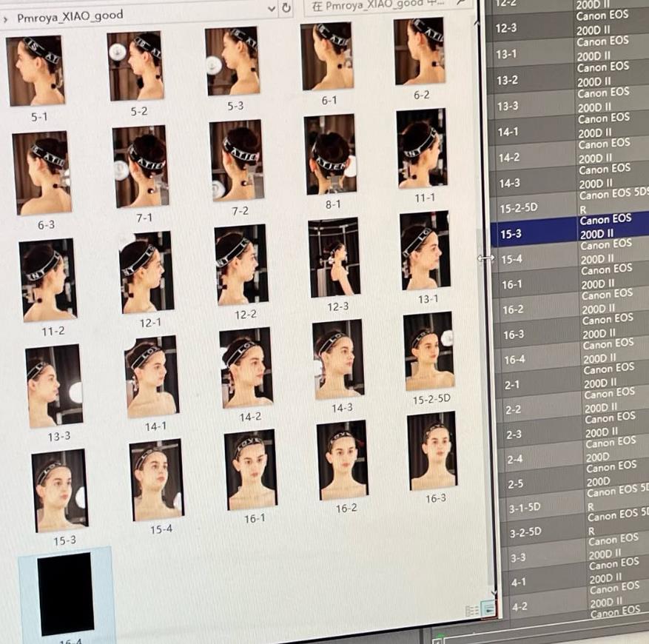This screenshot has height=644, width=649.
Task: Select the 12-3 photo file icon
Action: [334, 257]
